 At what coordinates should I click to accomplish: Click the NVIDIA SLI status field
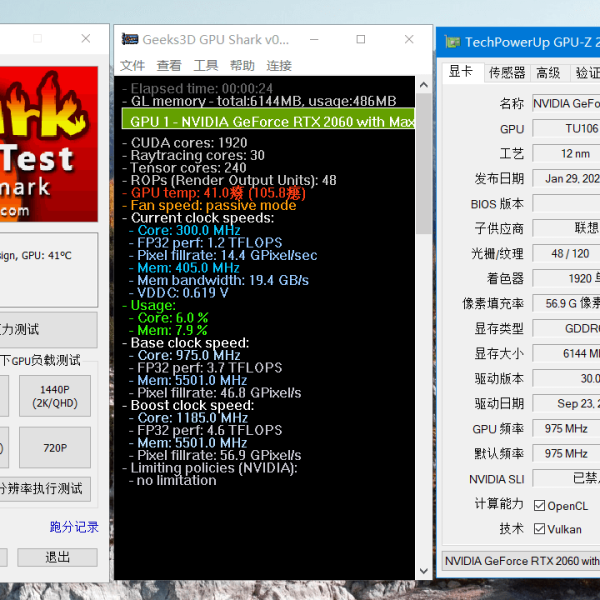566,478
